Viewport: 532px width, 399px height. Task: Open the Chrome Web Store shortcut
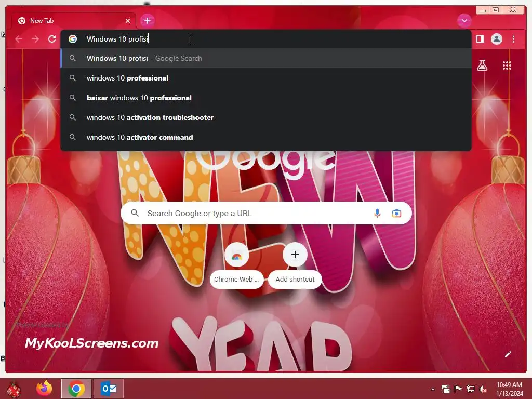(236, 265)
